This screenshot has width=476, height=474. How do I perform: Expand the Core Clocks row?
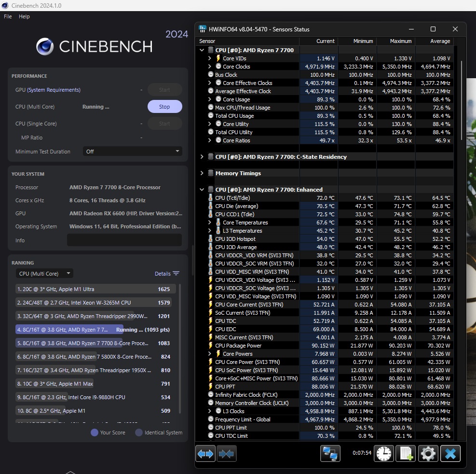pos(210,66)
